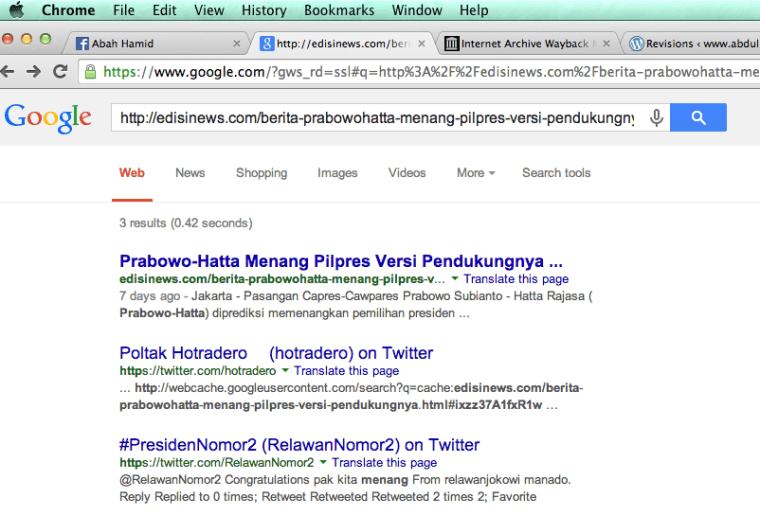Switch to the Abah Hamid Facebook tab

(155, 44)
